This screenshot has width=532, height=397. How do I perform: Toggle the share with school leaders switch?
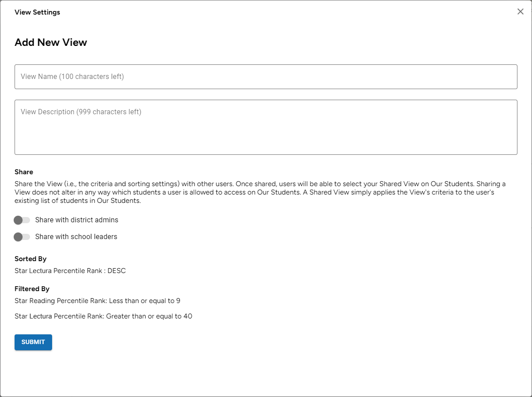(22, 237)
